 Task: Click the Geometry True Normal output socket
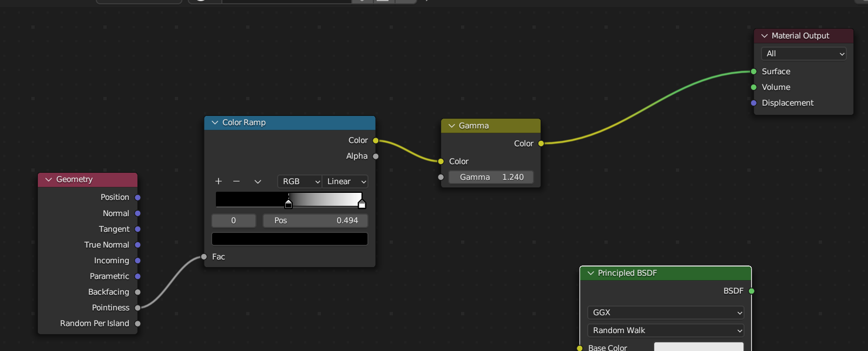click(x=137, y=245)
